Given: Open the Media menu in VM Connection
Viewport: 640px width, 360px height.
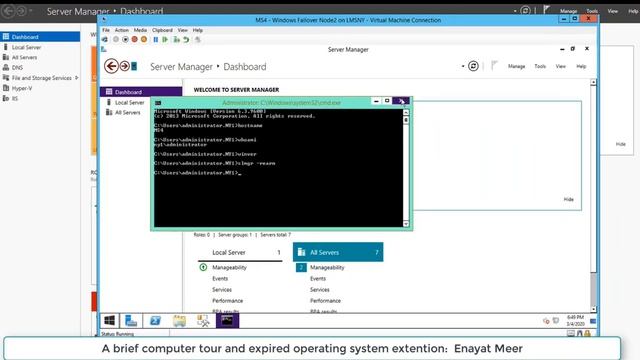Looking at the screenshot, I should (x=140, y=30).
